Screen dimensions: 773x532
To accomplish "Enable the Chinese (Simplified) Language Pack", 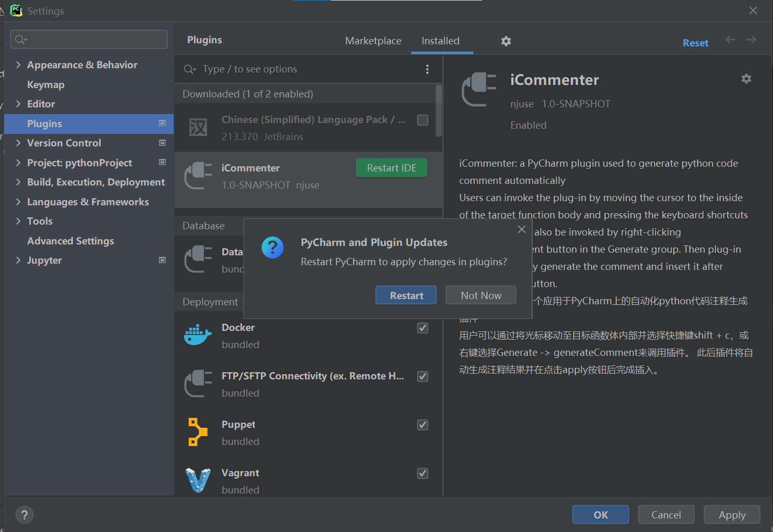I will 422,120.
